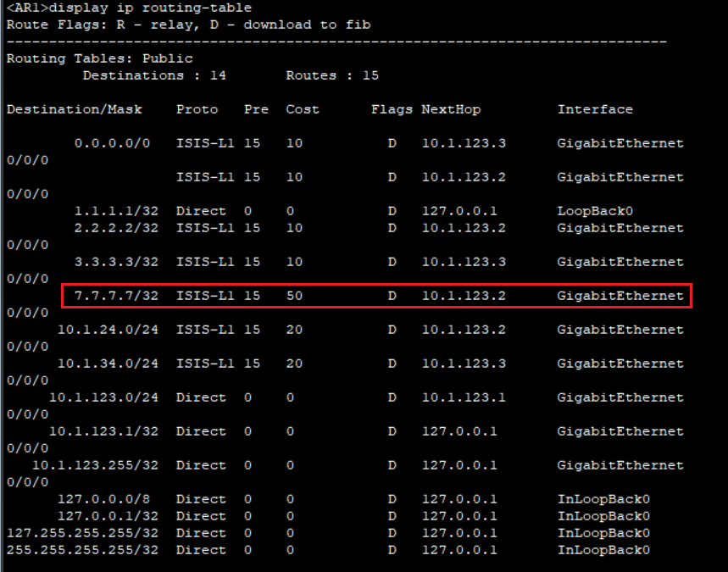Click destination '127.0.0.1/32'
Viewport: 728px width, 572px height.
108,516
